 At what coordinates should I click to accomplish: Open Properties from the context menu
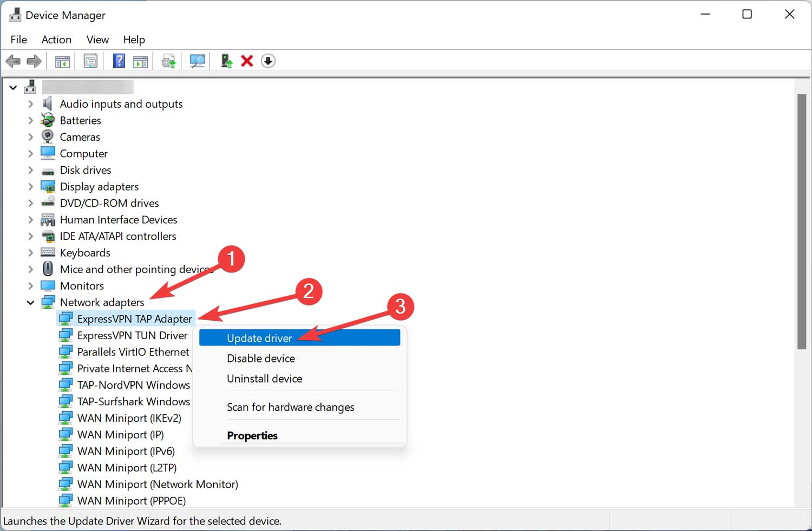click(252, 435)
